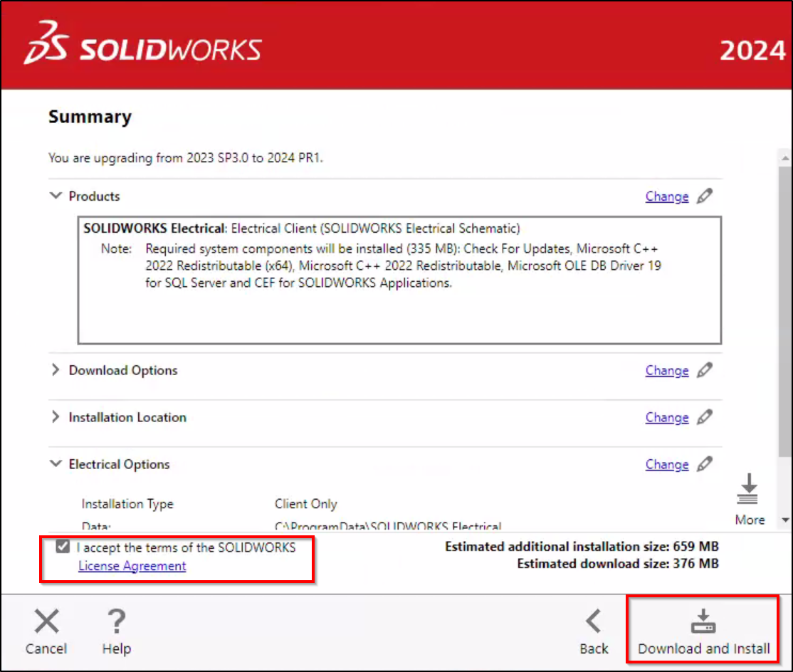Expand the Download Options section

pyautogui.click(x=56, y=370)
